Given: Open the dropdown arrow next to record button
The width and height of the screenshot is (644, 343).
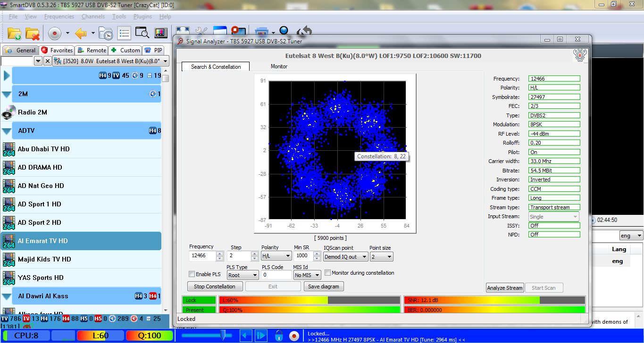Looking at the screenshot, I should pos(67,33).
